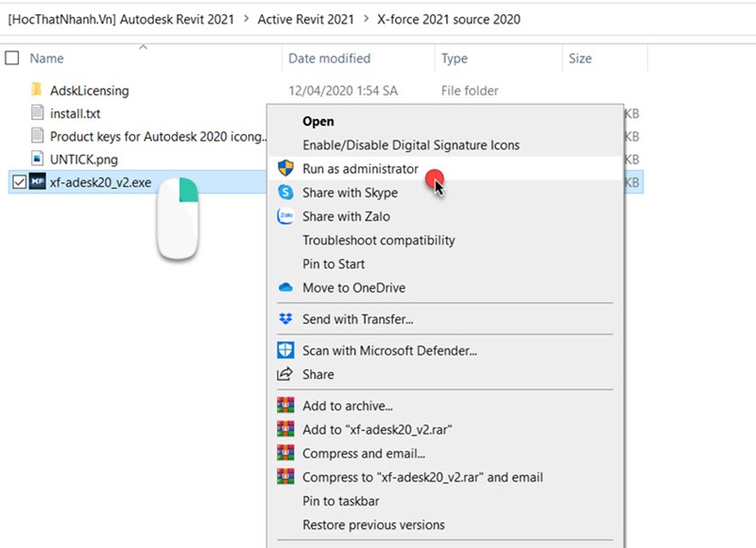This screenshot has width=756, height=548.
Task: Click the install.txt file icon
Action: click(37, 113)
